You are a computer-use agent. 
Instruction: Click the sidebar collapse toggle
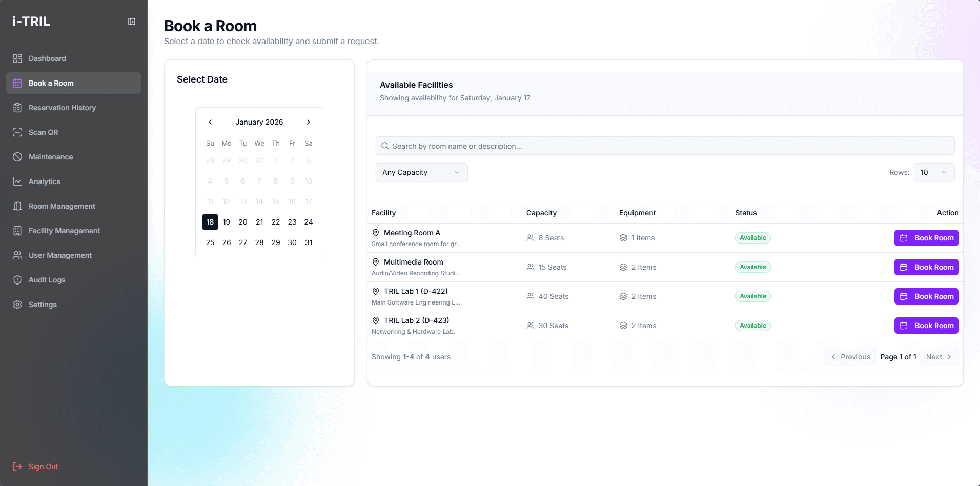tap(132, 22)
